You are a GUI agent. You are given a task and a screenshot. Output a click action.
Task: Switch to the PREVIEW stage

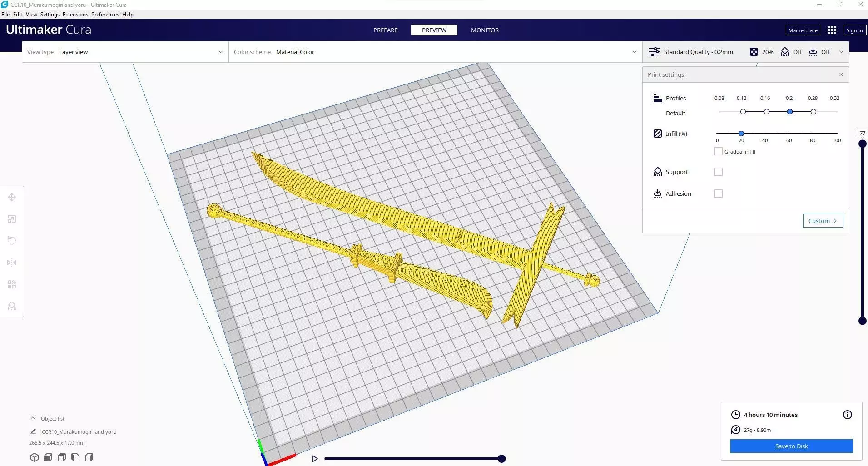click(434, 30)
